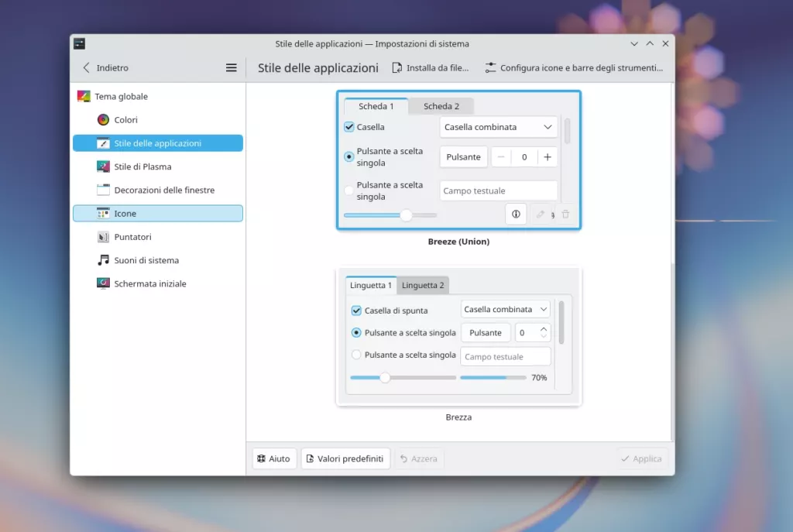The width and height of the screenshot is (793, 532).
Task: Click the 70% progress bar in Brezza
Action: pyautogui.click(x=493, y=377)
